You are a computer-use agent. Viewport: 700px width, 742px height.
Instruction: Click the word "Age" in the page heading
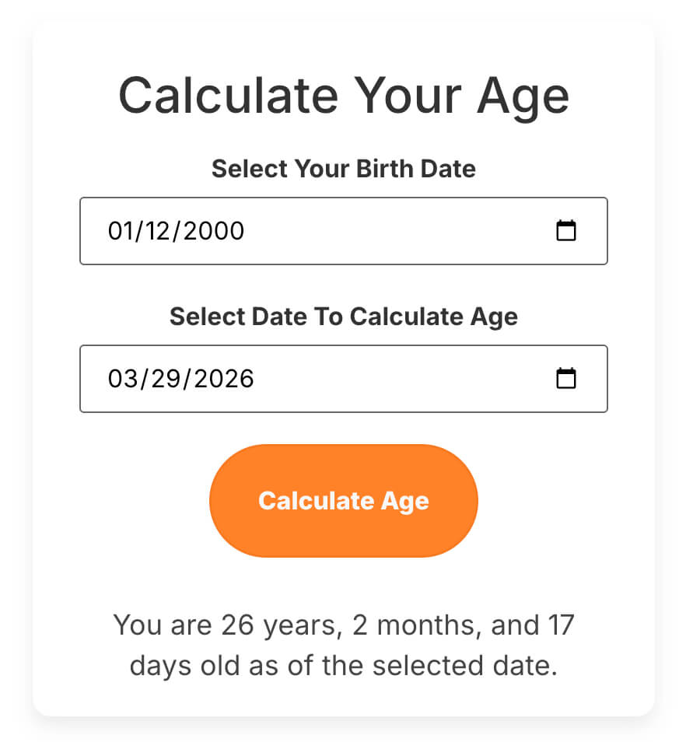[523, 96]
